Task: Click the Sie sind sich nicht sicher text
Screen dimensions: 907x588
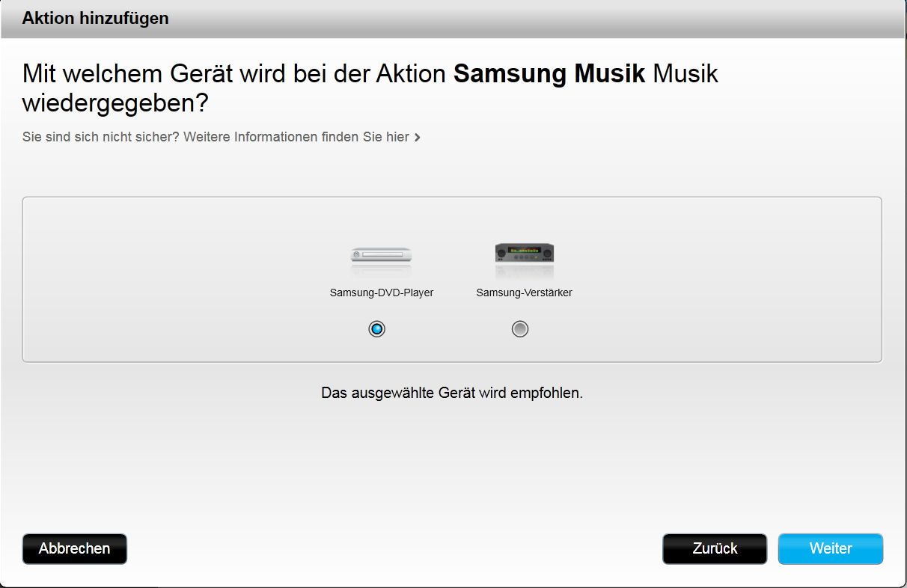Action: tap(101, 137)
